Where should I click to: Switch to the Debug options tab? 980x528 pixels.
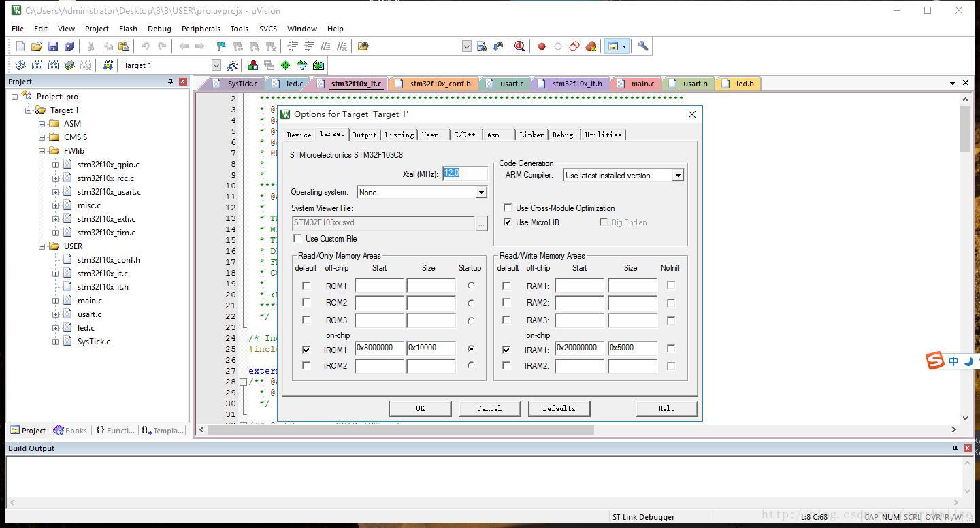pyautogui.click(x=563, y=135)
